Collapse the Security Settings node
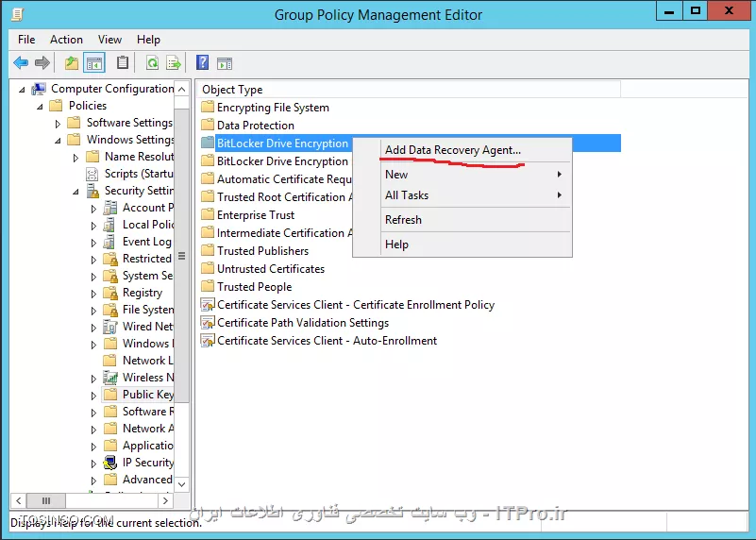Screen dimensions: 756x540 (x=76, y=192)
